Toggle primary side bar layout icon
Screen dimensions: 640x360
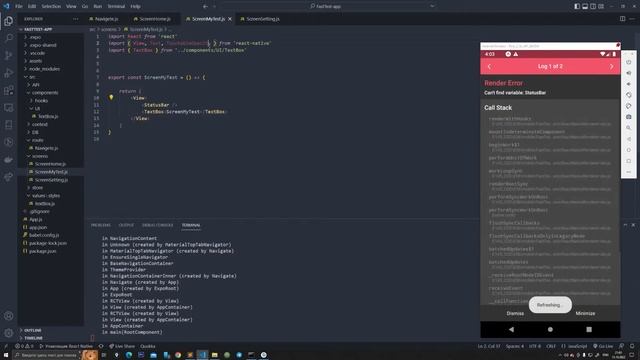577,6
